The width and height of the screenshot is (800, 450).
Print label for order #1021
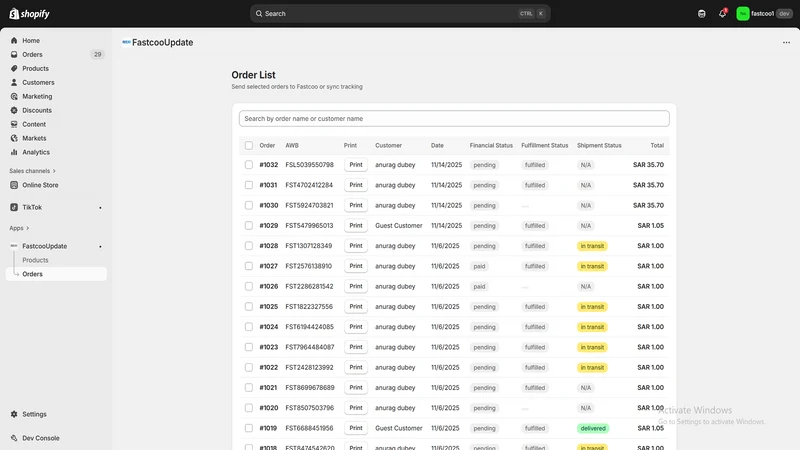(x=356, y=387)
